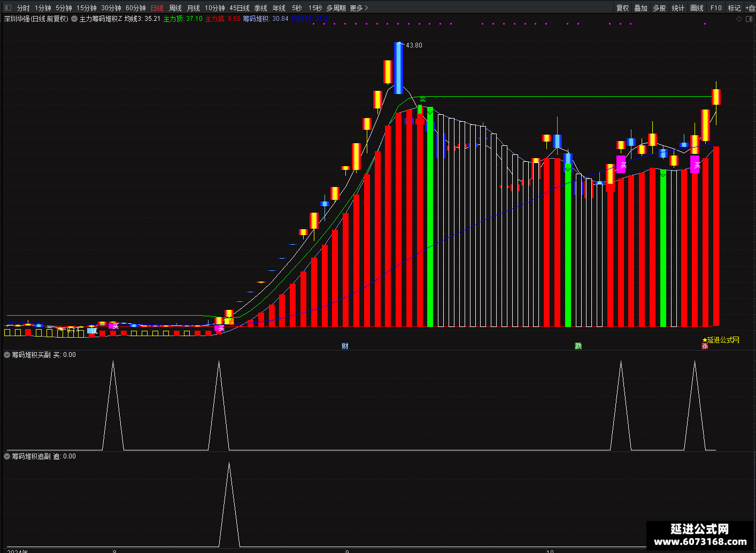The height and width of the screenshot is (553, 756).
Task: Click the 财 marker below the chart
Action: [x=345, y=346]
